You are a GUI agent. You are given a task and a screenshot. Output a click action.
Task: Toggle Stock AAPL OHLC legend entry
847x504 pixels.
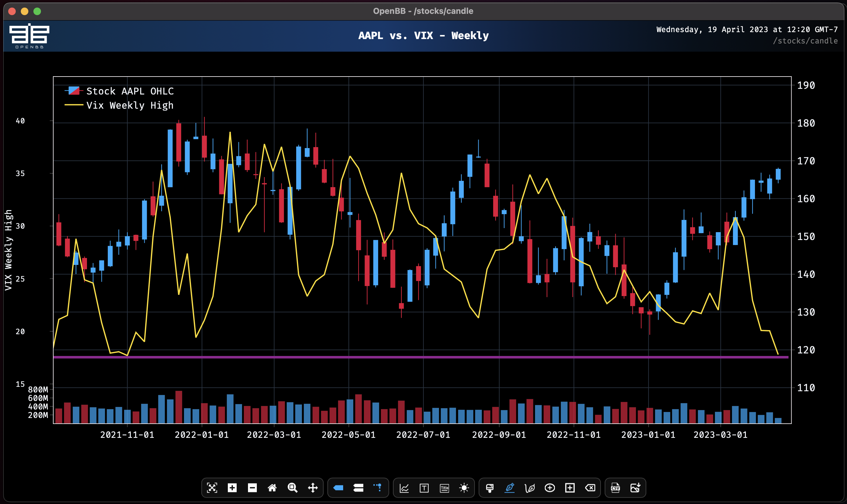(119, 91)
